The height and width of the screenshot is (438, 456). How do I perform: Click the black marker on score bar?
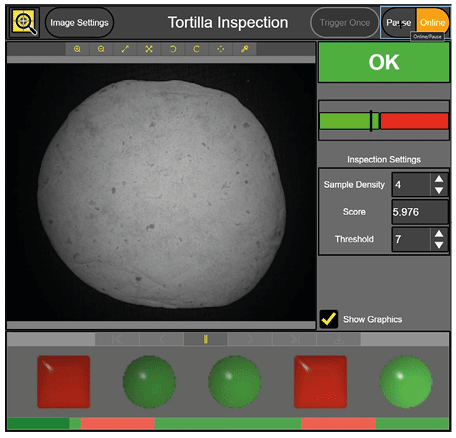[371, 121]
